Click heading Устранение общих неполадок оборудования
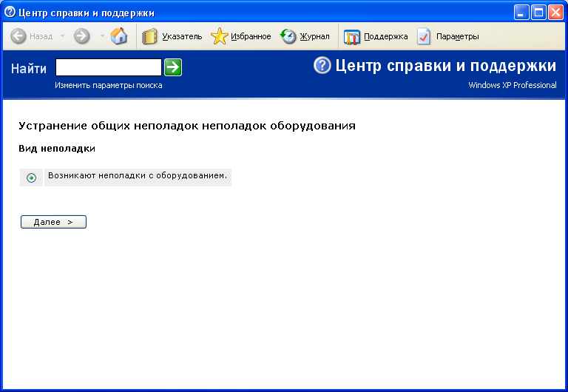This screenshot has width=568, height=392. click(187, 126)
